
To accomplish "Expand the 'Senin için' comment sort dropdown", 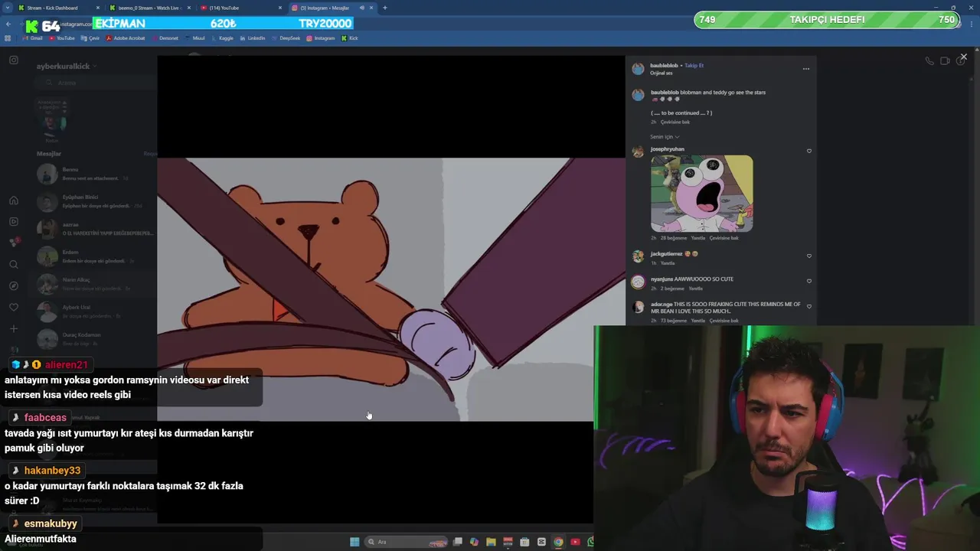I will 665,137.
